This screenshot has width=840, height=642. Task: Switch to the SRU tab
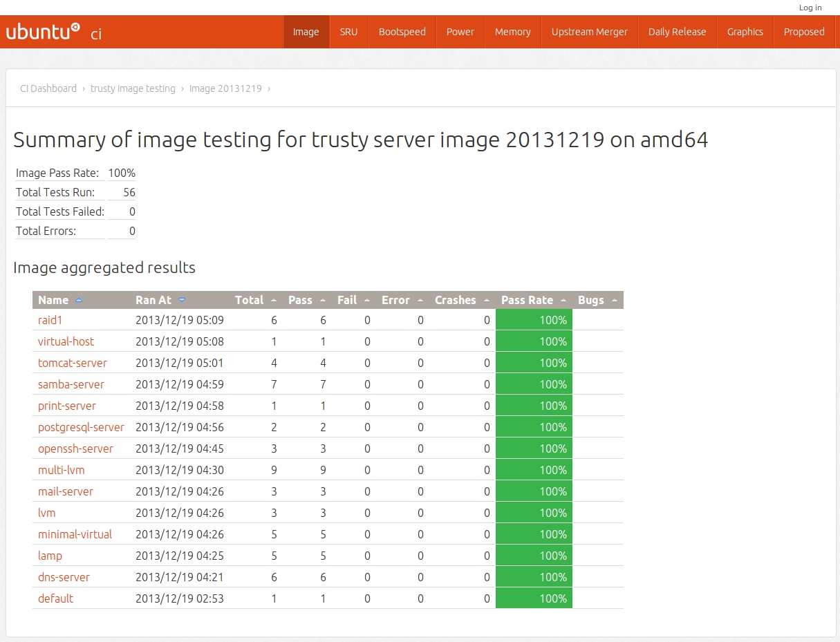click(x=348, y=32)
